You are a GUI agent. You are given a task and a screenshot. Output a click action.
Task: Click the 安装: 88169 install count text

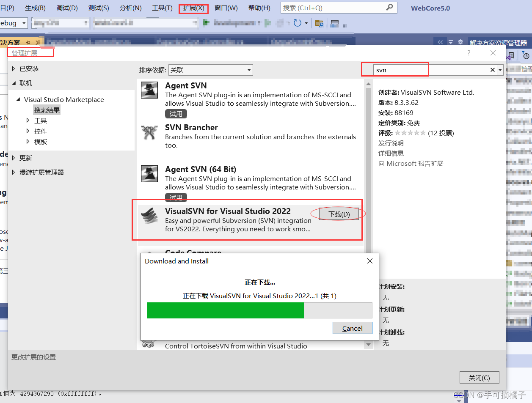[x=396, y=112]
